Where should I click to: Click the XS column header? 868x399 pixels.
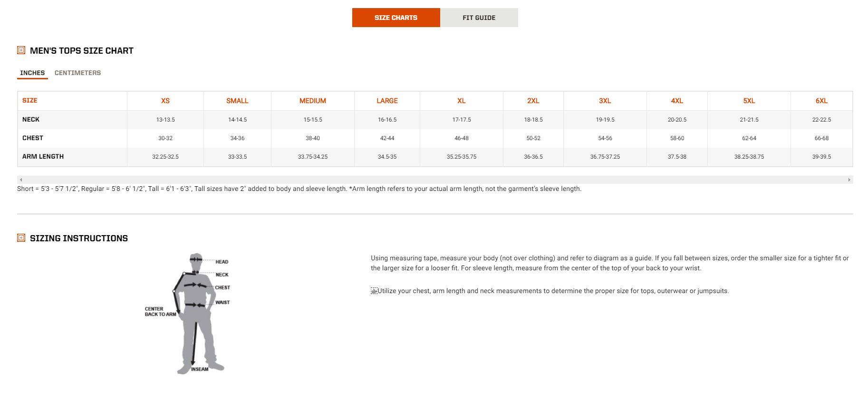pos(165,101)
